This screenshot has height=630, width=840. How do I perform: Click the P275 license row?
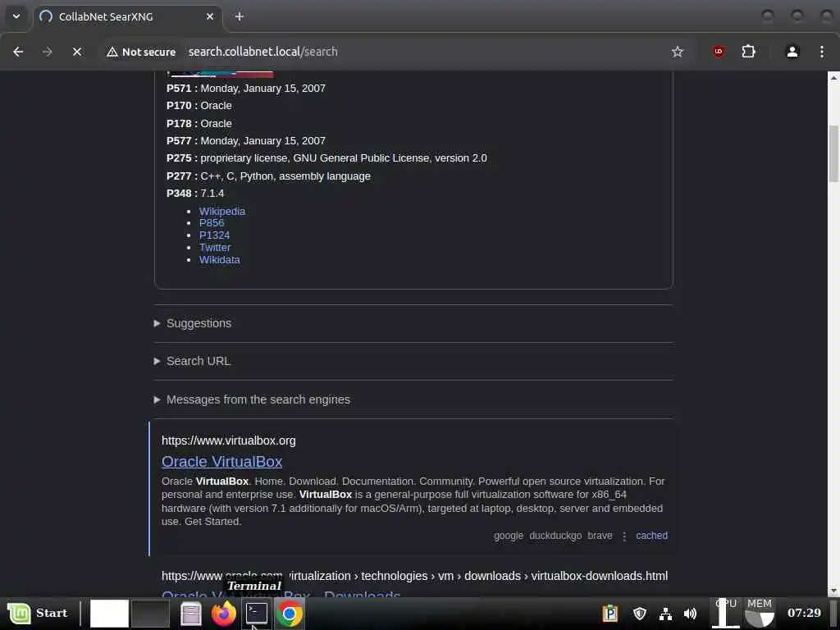(x=326, y=158)
